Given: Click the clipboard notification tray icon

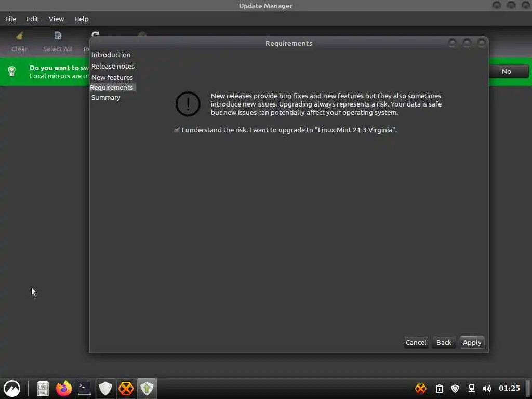Looking at the screenshot, I should coord(440,389).
